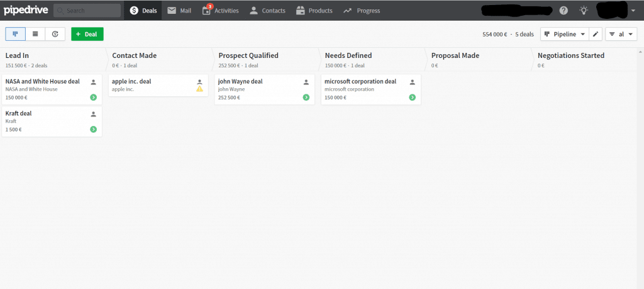Open the Progress tab
The height and width of the screenshot is (289, 644).
362,11
